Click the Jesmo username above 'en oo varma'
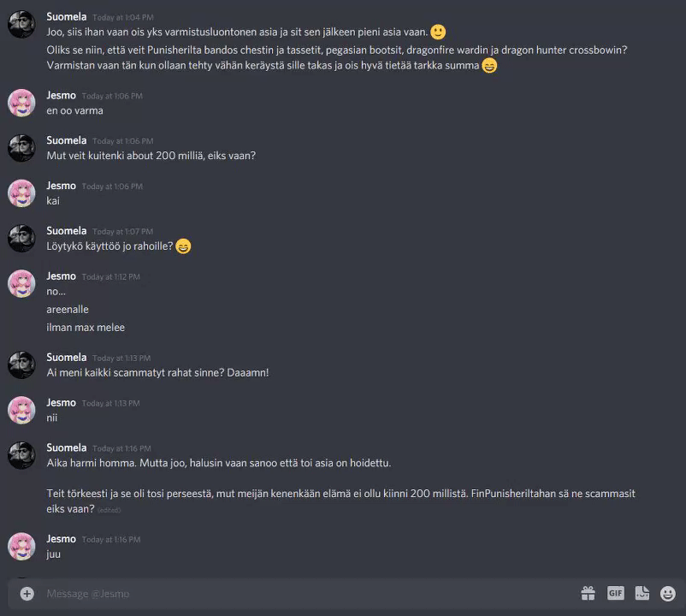 [x=62, y=95]
